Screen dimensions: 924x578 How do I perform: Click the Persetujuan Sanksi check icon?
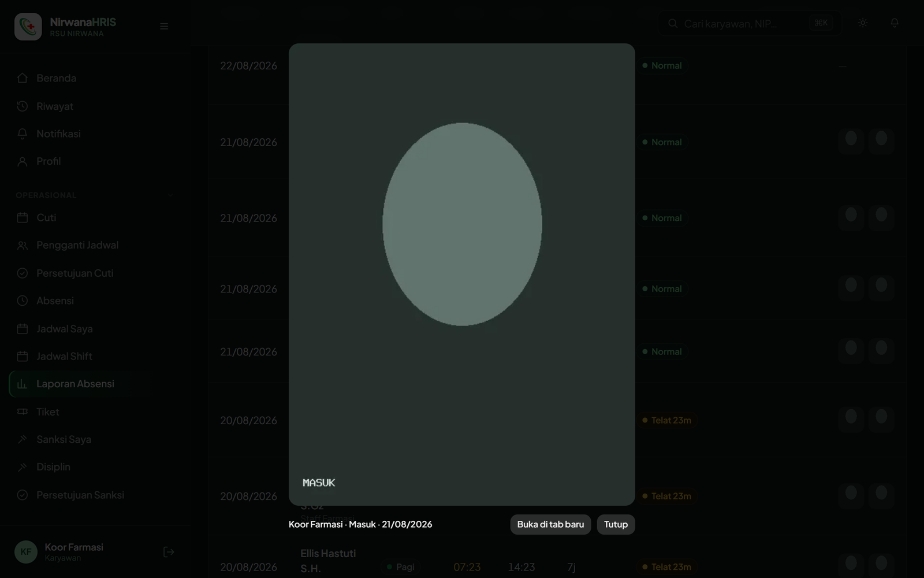23,495
